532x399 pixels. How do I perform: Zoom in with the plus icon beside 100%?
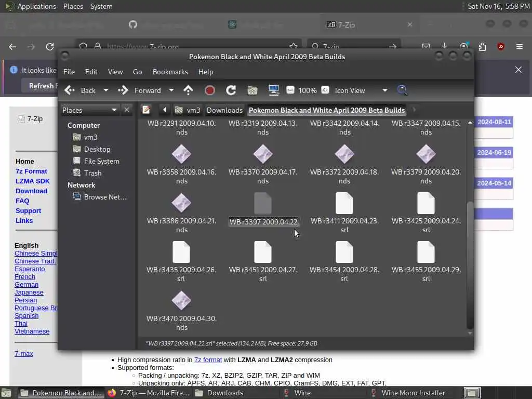pyautogui.click(x=325, y=90)
